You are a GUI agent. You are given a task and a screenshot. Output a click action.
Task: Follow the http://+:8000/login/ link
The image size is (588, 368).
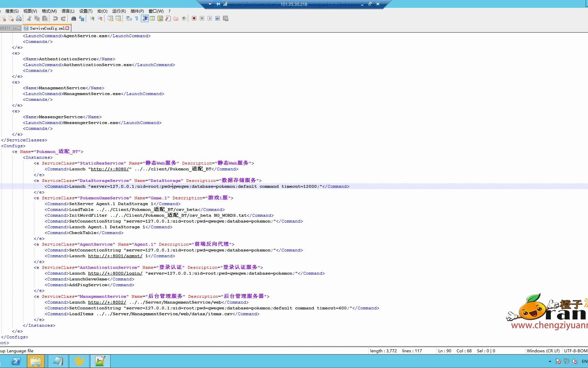[x=115, y=273]
